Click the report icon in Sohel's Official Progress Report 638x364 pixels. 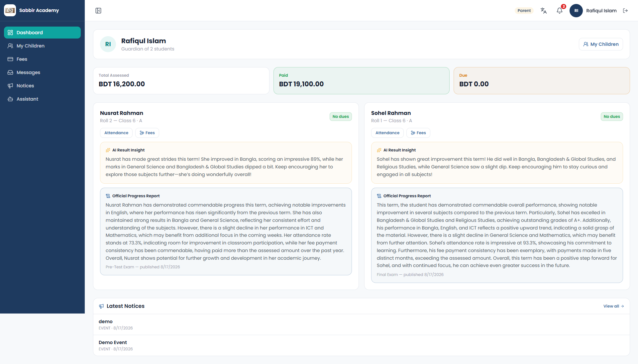(x=379, y=196)
